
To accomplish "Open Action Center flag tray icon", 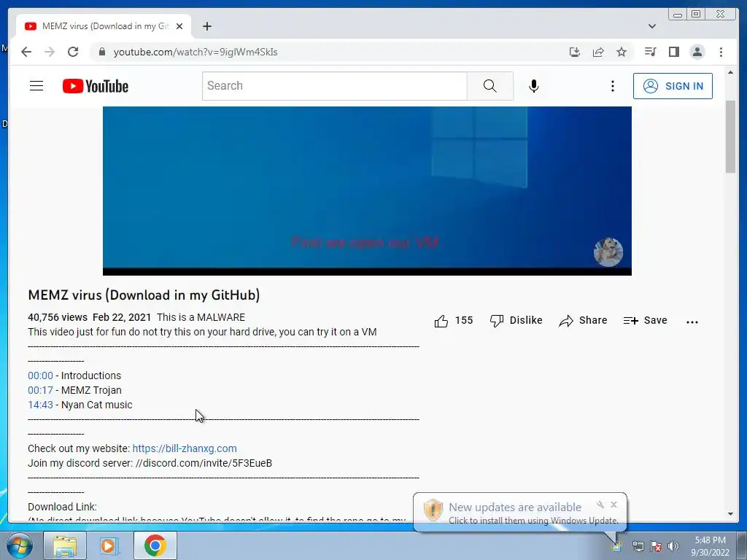I will tap(656, 546).
